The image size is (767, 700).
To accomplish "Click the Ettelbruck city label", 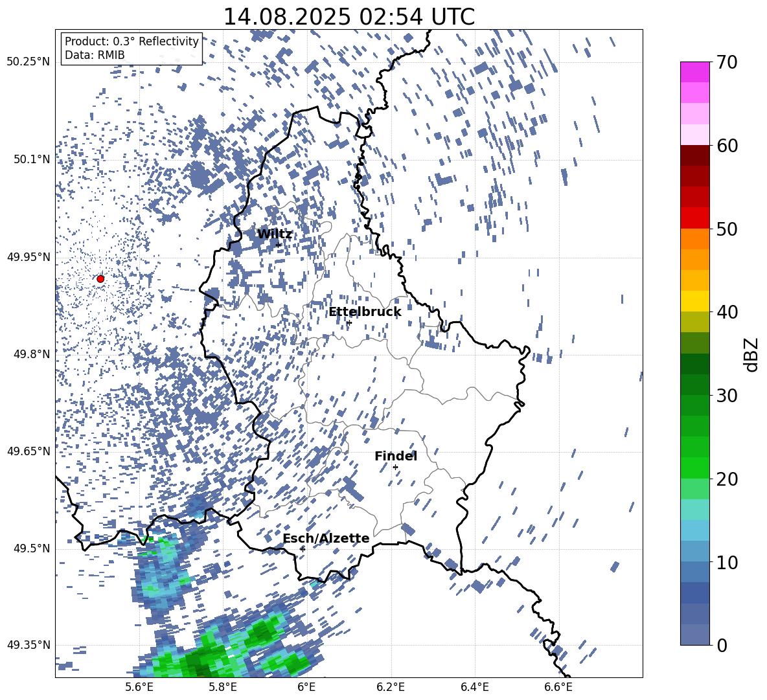I will pyautogui.click(x=365, y=312).
